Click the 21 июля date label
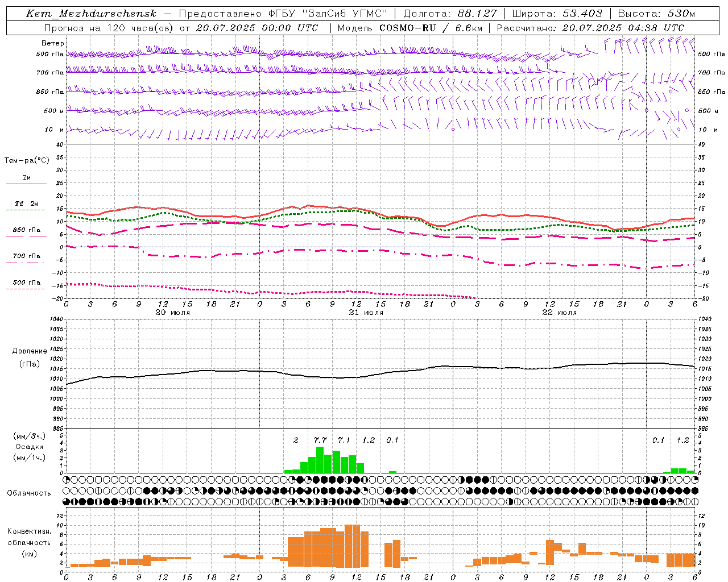The image size is (728, 582). pos(366,313)
